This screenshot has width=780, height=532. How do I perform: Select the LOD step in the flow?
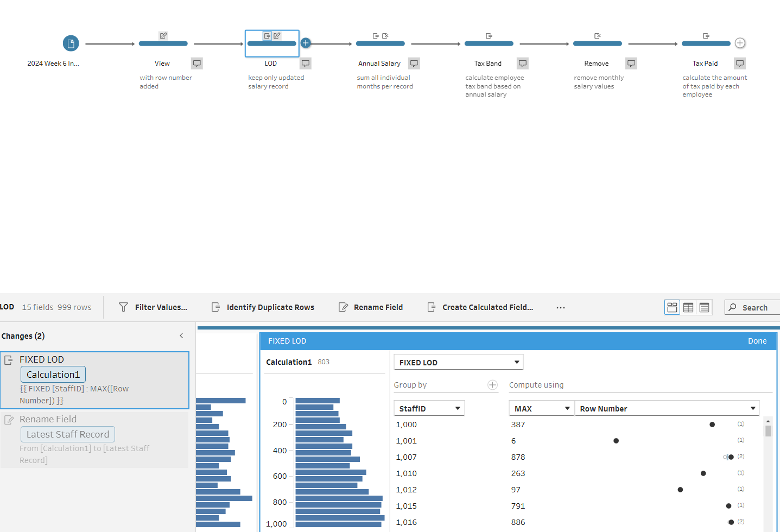(271, 43)
